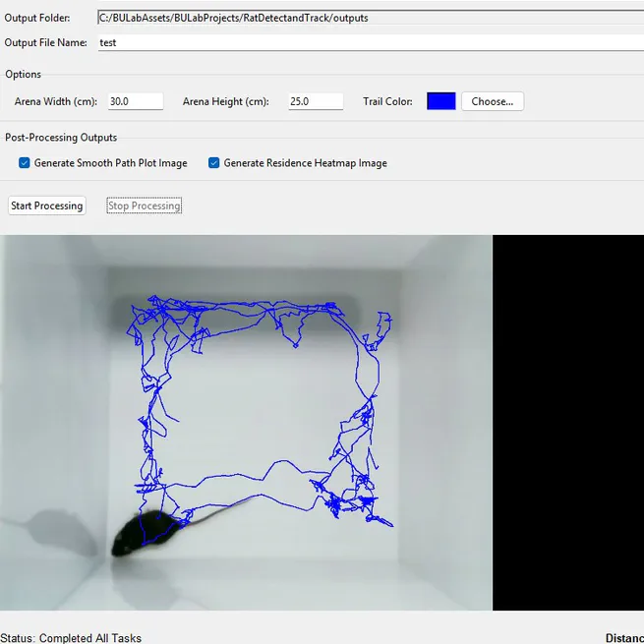The image size is (644, 644).
Task: Click the Start Processing button
Action: pyautogui.click(x=47, y=205)
